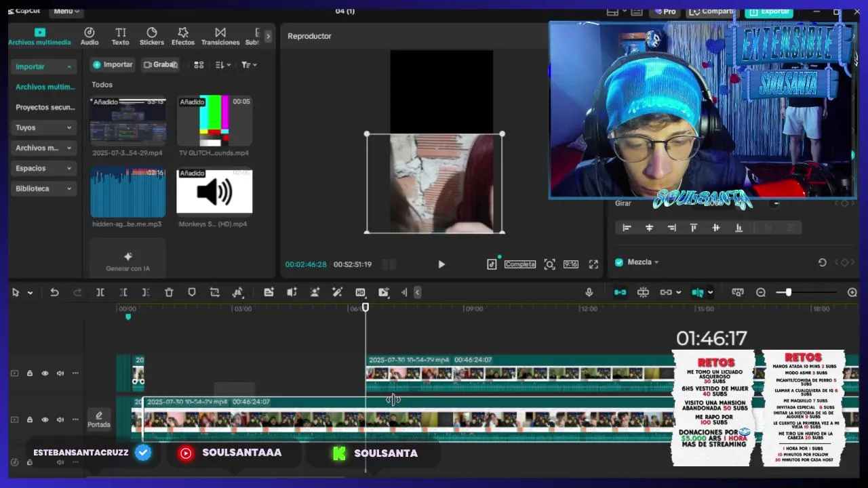Open the Transiciones tab

pyautogui.click(x=220, y=37)
